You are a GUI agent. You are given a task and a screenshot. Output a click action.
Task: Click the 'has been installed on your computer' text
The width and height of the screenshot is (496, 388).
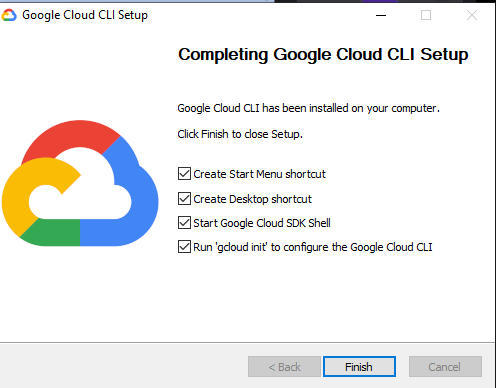(351, 108)
